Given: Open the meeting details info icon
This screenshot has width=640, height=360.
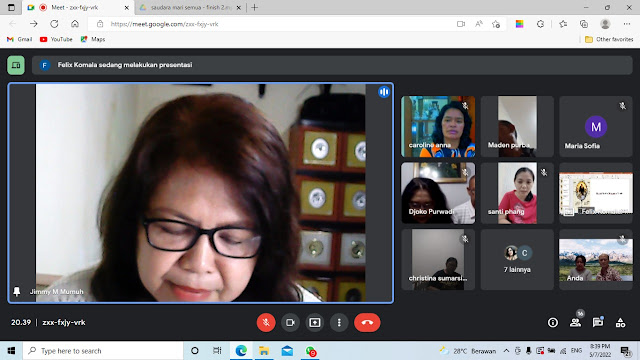Looking at the screenshot, I should click(553, 322).
